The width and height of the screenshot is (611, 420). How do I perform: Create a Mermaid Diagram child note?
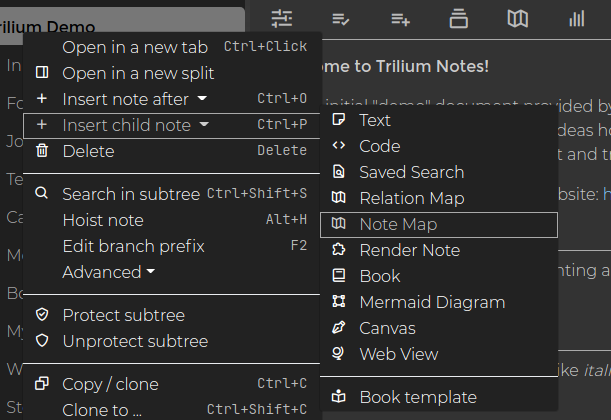click(439, 302)
